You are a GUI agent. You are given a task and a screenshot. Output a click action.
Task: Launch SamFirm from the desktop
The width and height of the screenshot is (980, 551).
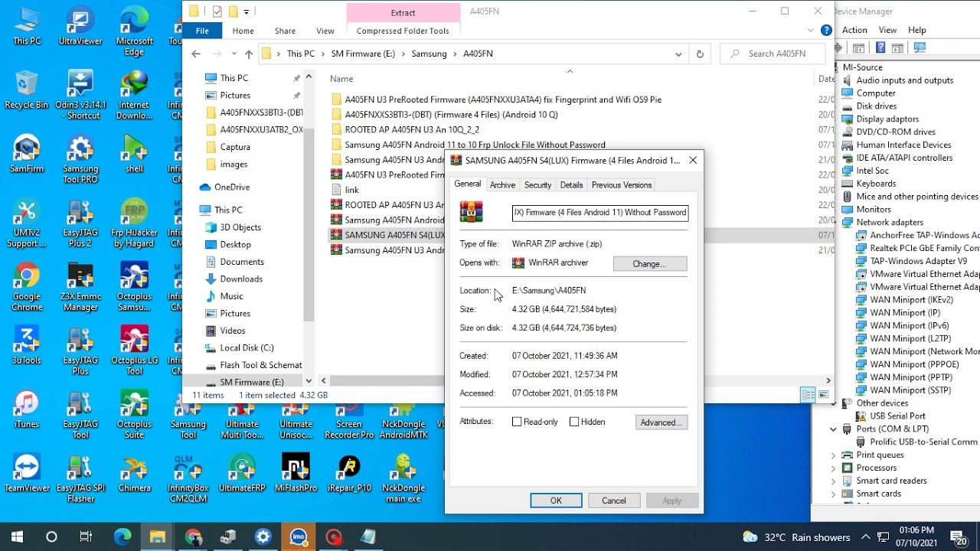[x=27, y=155]
